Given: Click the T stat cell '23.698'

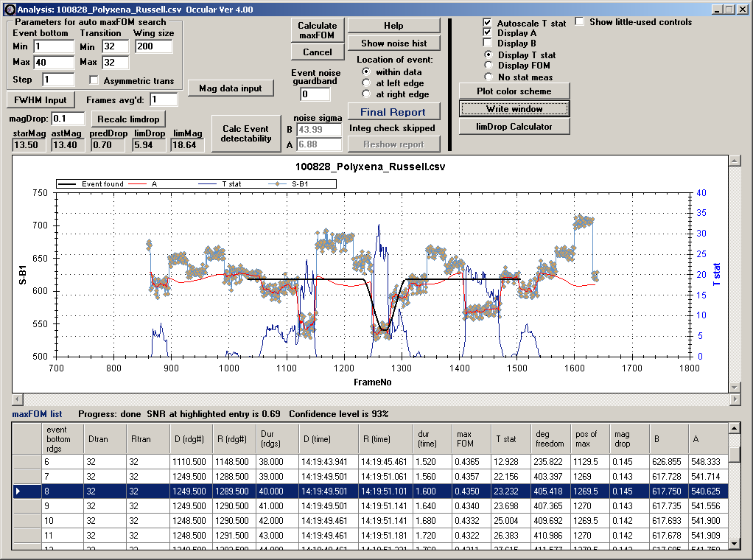Looking at the screenshot, I should pos(511,505).
